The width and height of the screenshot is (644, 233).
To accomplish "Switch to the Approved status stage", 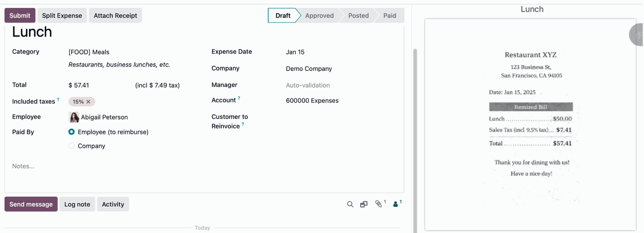I will point(319,16).
